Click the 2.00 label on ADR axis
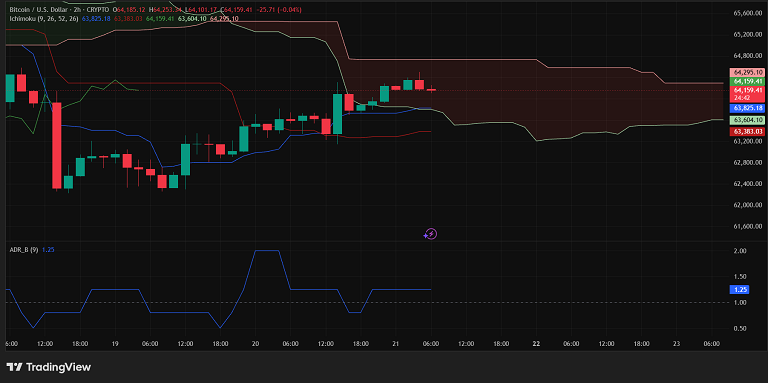This screenshot has width=768, height=383. click(740, 251)
